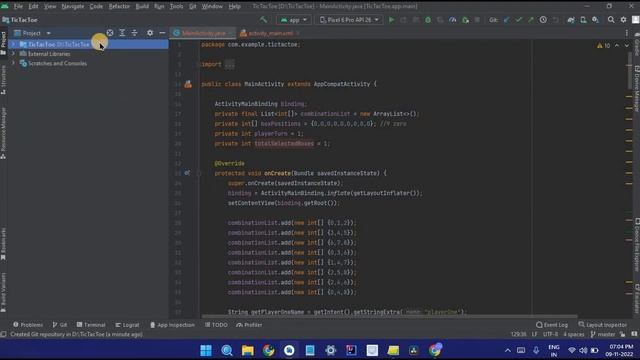640x360 pixels.
Task: Click the warnings indicator showing 10
Action: pyautogui.click(x=604, y=46)
